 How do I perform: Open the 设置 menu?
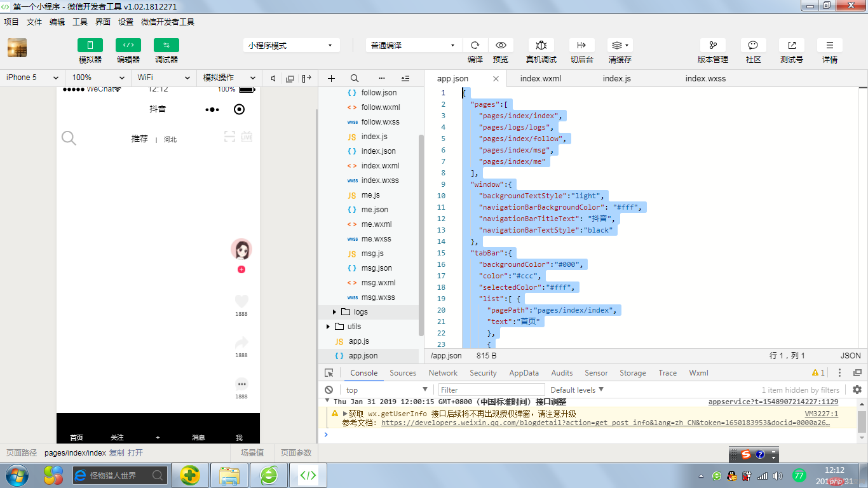(x=126, y=22)
